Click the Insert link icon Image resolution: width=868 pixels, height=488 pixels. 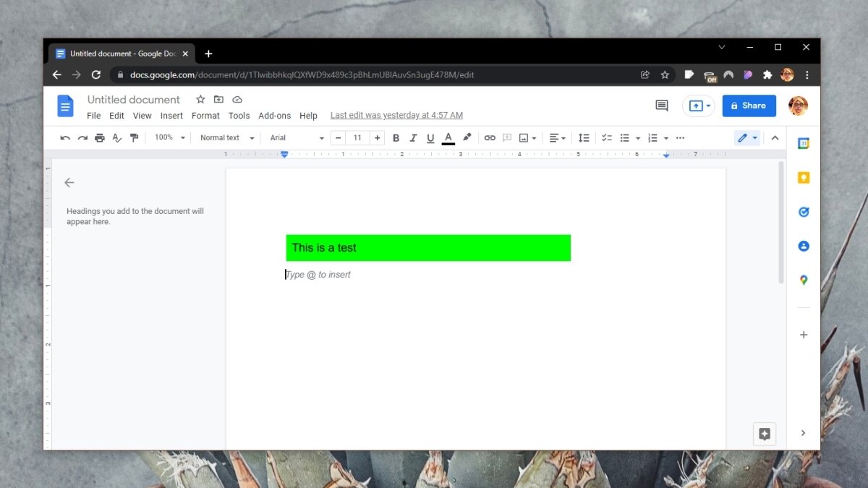point(490,138)
